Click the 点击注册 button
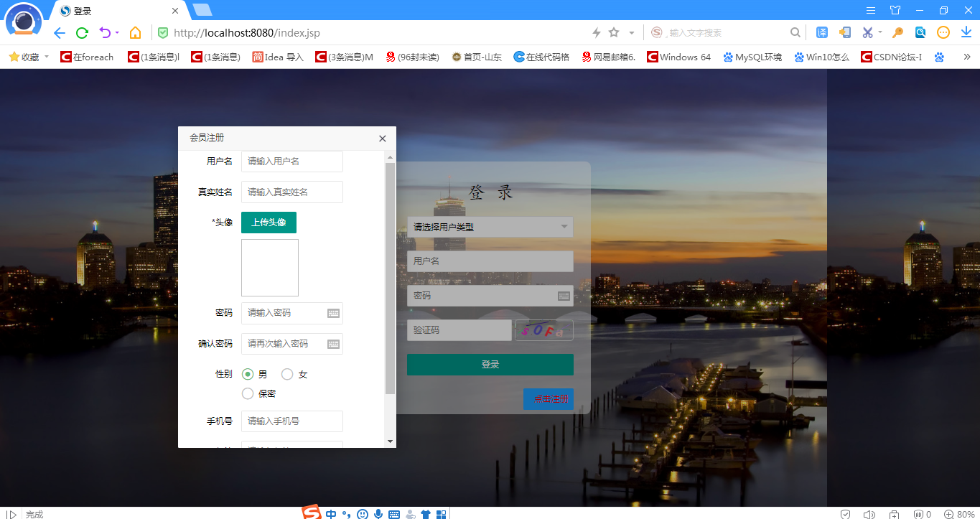Screen dimensions: 980x519 [549, 399]
